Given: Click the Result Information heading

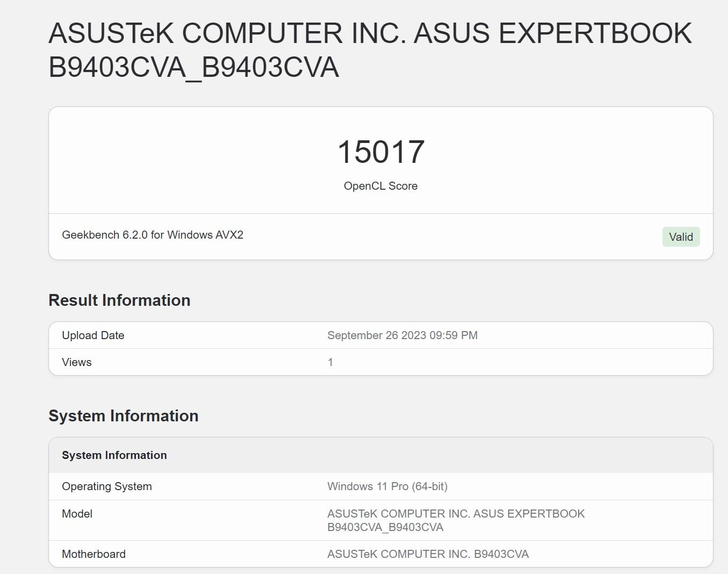Looking at the screenshot, I should pyautogui.click(x=119, y=300).
